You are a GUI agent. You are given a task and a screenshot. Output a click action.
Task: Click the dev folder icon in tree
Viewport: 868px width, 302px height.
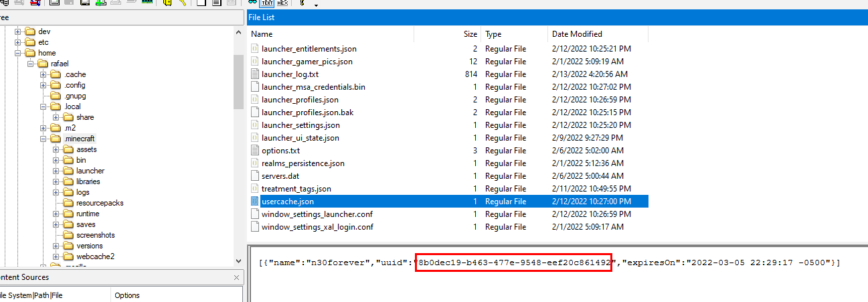[x=29, y=31]
